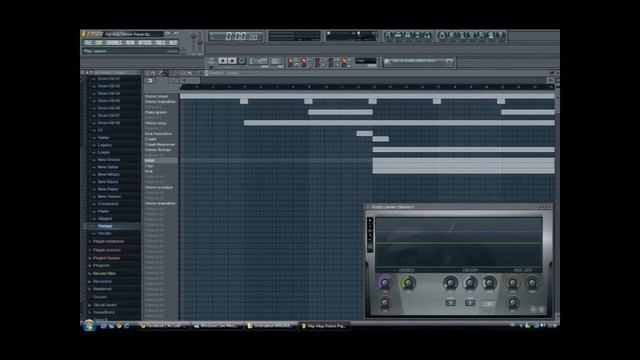
Task: Click the Violin long pattern clip in playlist
Action: click(399, 123)
